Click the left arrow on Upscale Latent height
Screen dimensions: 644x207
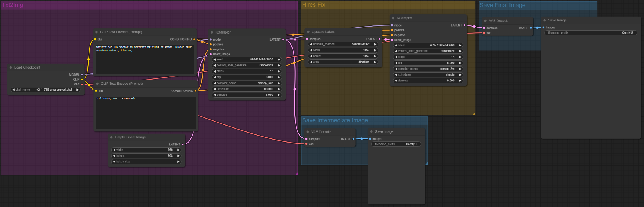(x=311, y=56)
